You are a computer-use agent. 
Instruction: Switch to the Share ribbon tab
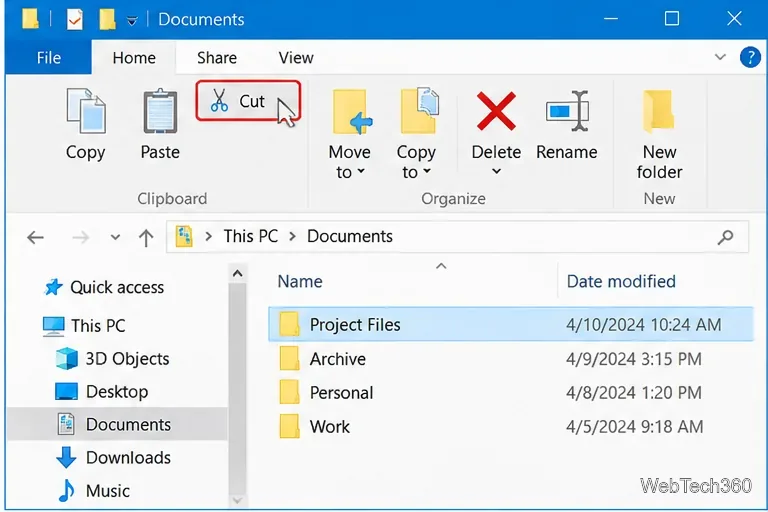pyautogui.click(x=217, y=58)
